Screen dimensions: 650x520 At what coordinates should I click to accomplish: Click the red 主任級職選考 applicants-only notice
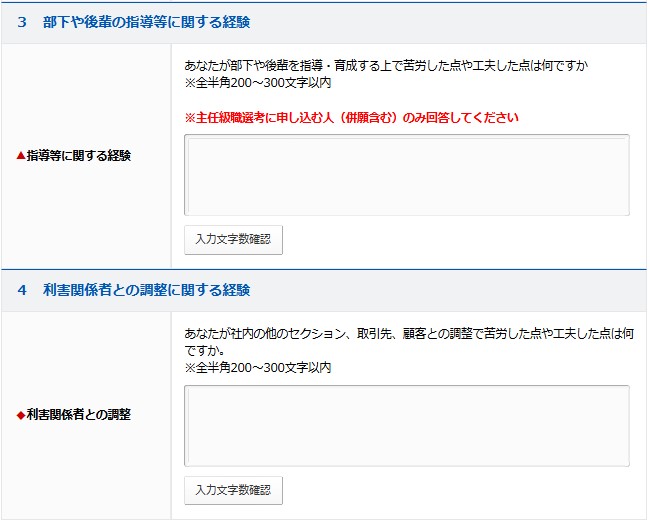352,118
